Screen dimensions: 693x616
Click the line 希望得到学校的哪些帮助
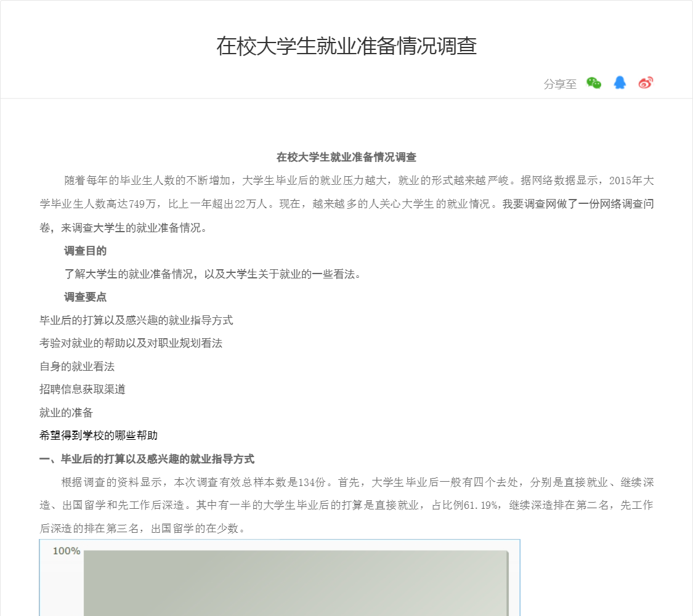pos(99,436)
